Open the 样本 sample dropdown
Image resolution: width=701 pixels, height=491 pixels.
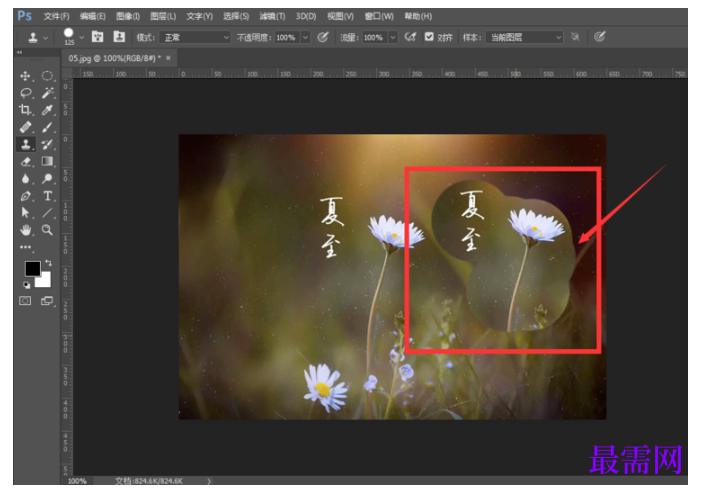(524, 38)
